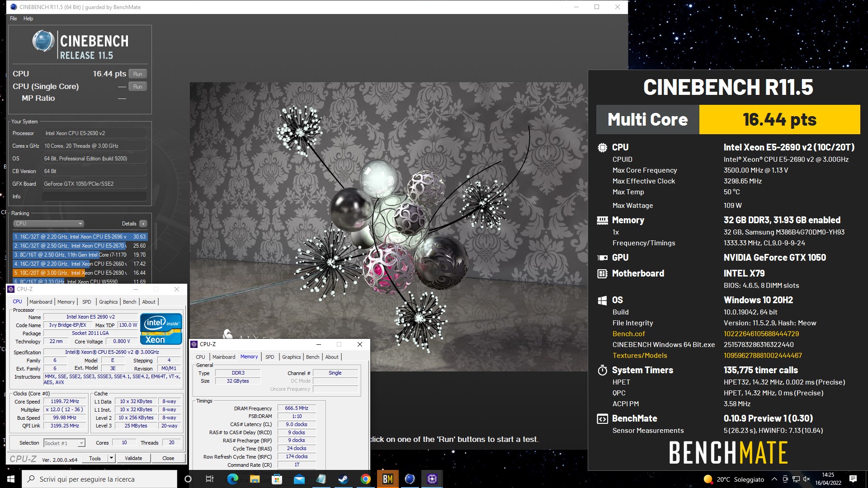This screenshot has width=868, height=488.
Task: Switch to Memory tab in CPU-Z CPU window
Action: pyautogui.click(x=66, y=302)
